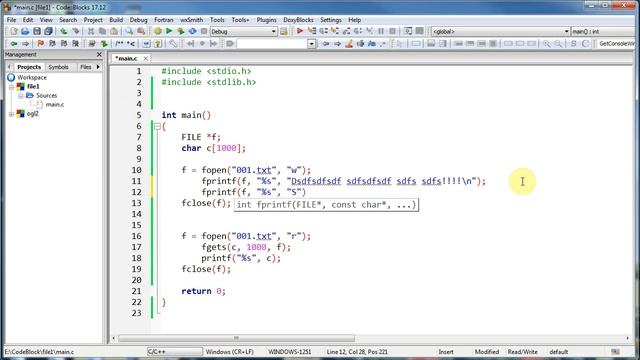Click the editor horizontal scrollbar thumb

(236, 338)
